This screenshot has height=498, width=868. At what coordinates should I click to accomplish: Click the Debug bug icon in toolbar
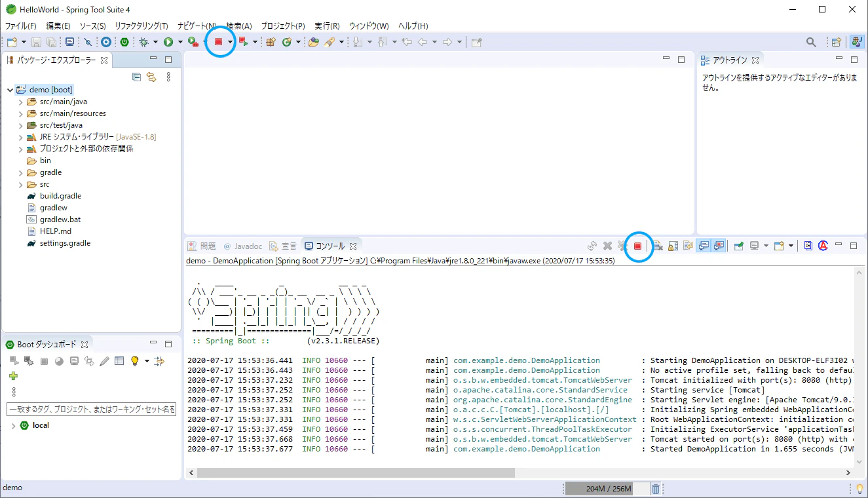click(144, 42)
